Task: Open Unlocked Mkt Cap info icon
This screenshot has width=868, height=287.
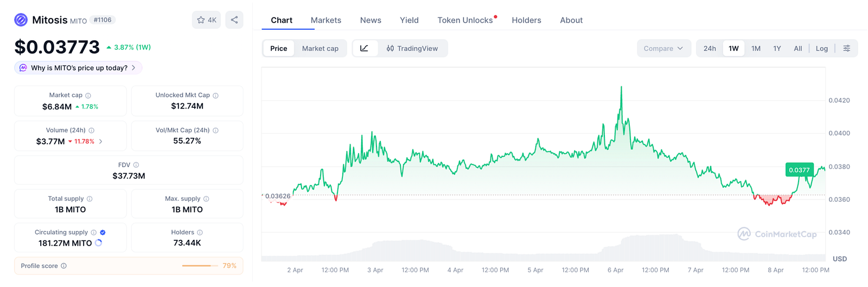Action: click(x=215, y=95)
